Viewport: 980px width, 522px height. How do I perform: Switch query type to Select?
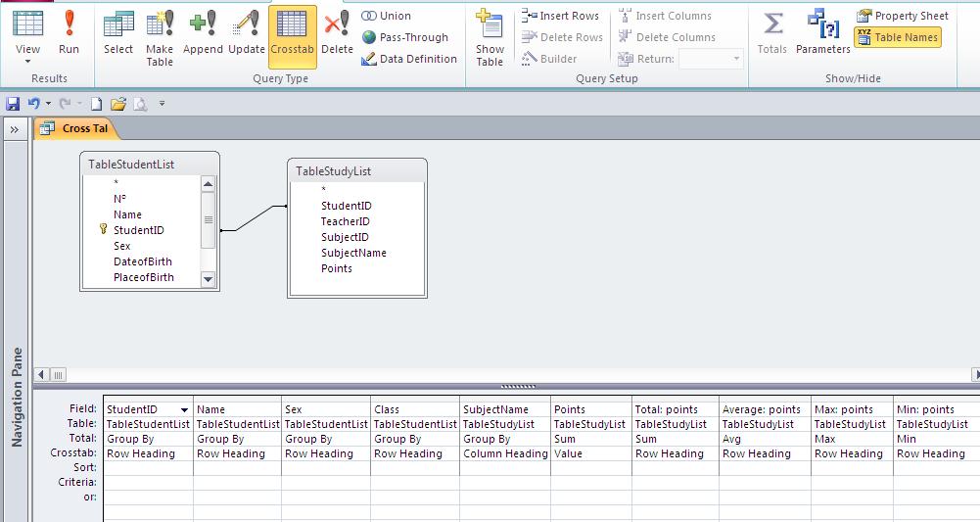(x=118, y=31)
